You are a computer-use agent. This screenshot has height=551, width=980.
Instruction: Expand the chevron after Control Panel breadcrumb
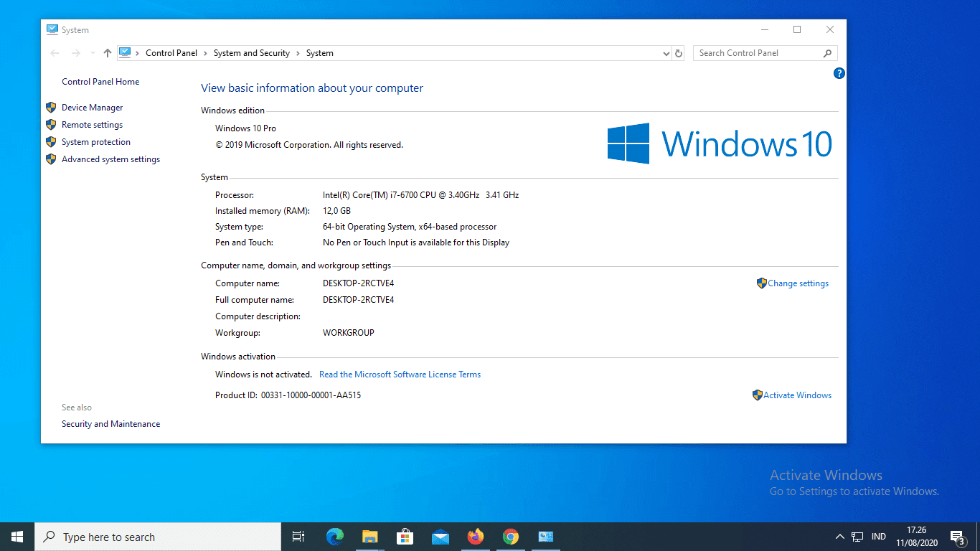[205, 53]
